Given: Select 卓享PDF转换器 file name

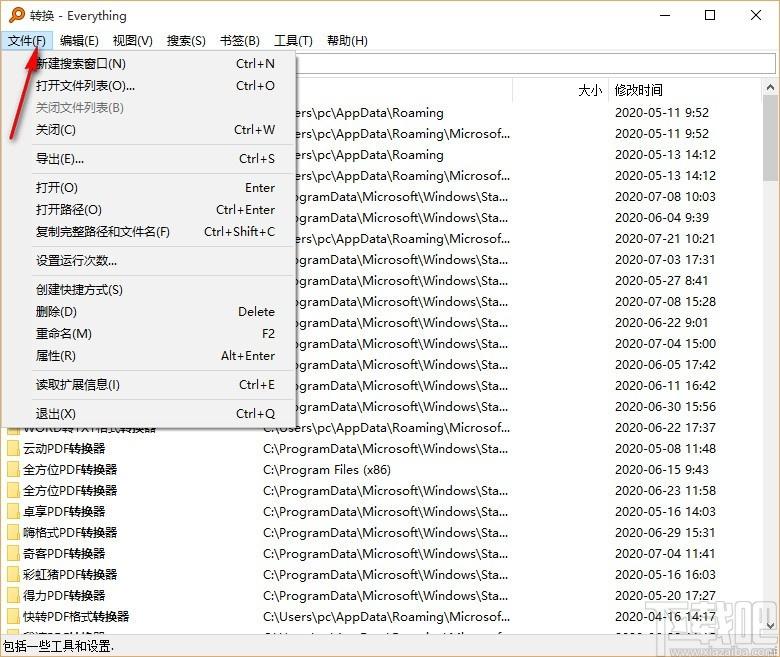Looking at the screenshot, I should point(64,511).
